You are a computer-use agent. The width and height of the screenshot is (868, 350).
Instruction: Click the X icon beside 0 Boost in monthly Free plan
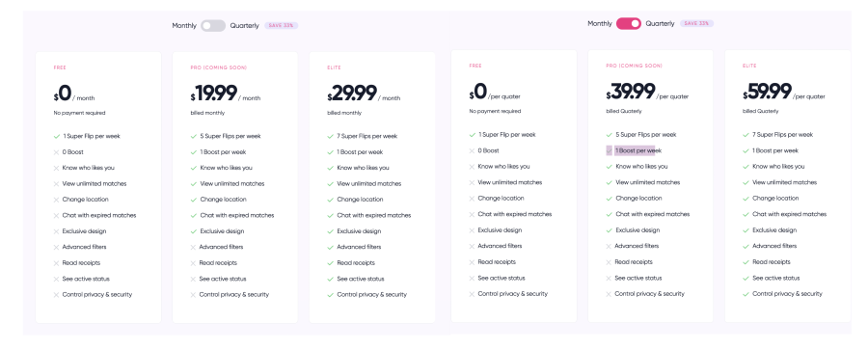point(57,152)
